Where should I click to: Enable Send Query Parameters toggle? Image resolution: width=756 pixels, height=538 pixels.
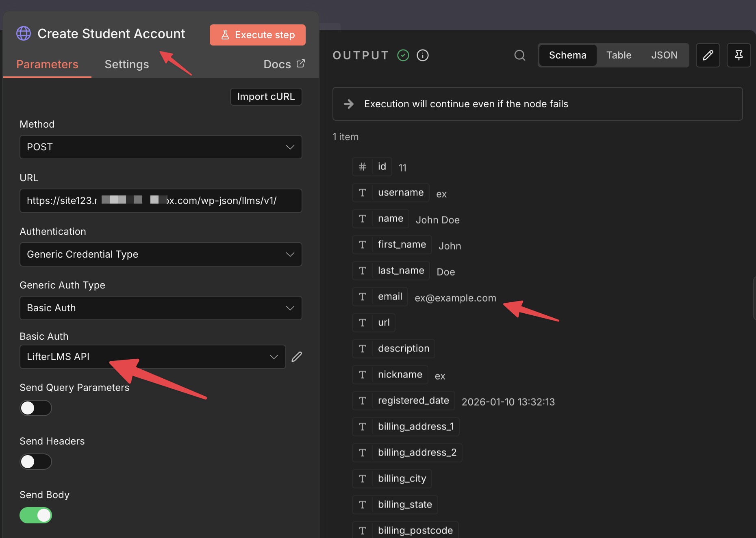(36, 408)
